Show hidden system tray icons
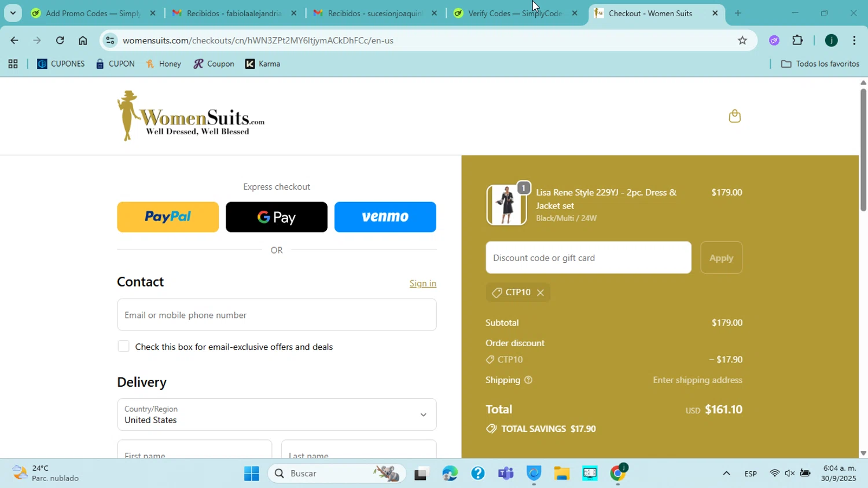The height and width of the screenshot is (488, 868). 726,474
